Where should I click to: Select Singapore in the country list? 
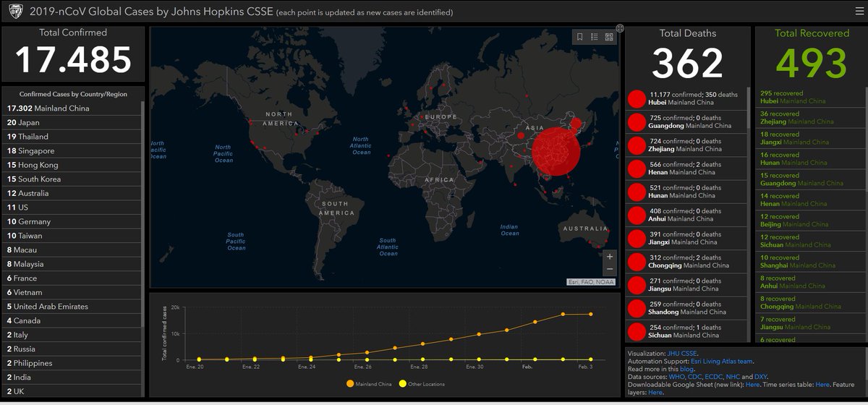pyautogui.click(x=71, y=150)
